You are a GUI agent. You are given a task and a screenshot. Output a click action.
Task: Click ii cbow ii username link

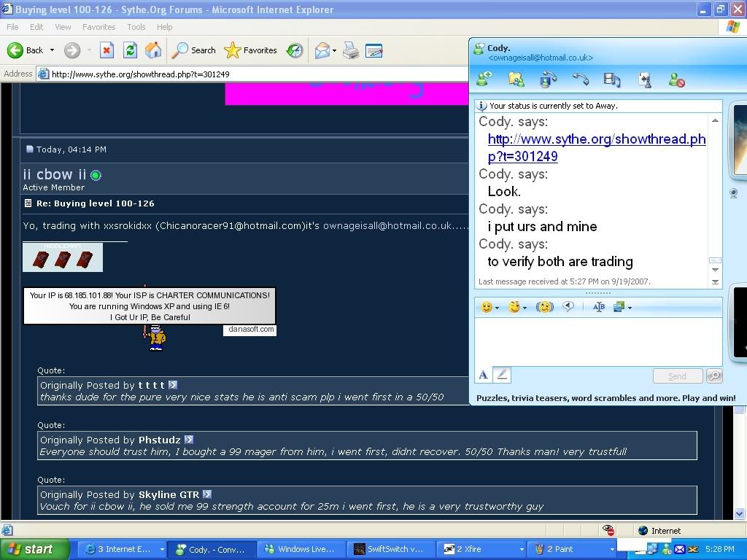[x=54, y=174]
